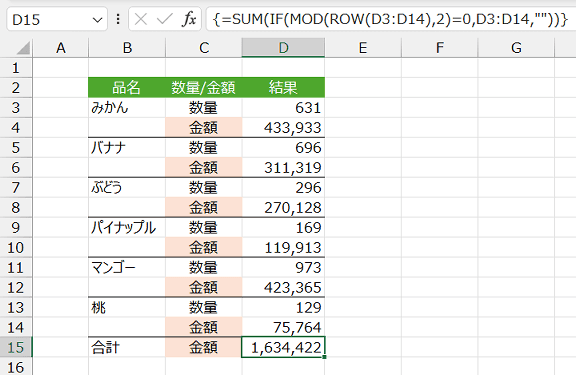This screenshot has height=375, width=576.
Task: Click the 合計 label cell
Action: 127,347
